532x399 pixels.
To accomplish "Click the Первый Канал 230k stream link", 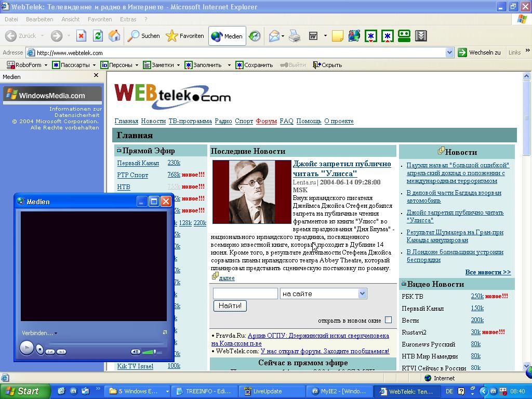I will 174,163.
